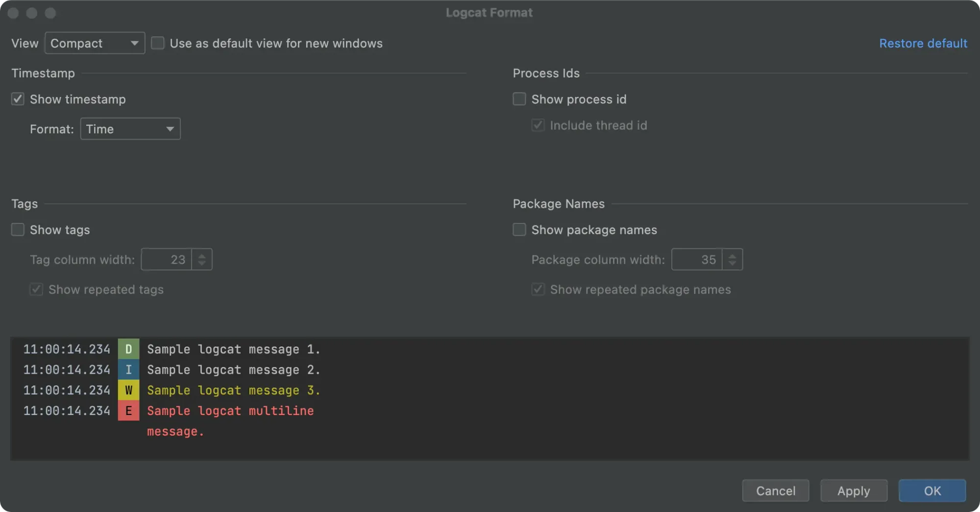This screenshot has width=980, height=512.
Task: Check Use as default view for new windows
Action: (158, 43)
